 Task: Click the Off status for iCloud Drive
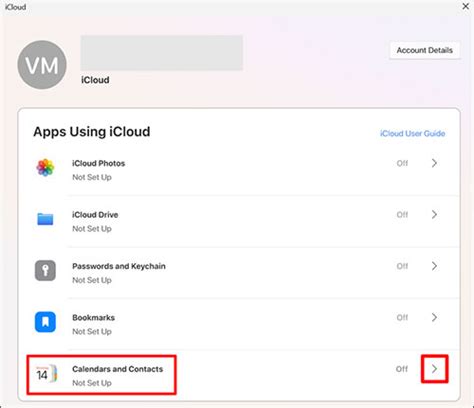click(402, 215)
